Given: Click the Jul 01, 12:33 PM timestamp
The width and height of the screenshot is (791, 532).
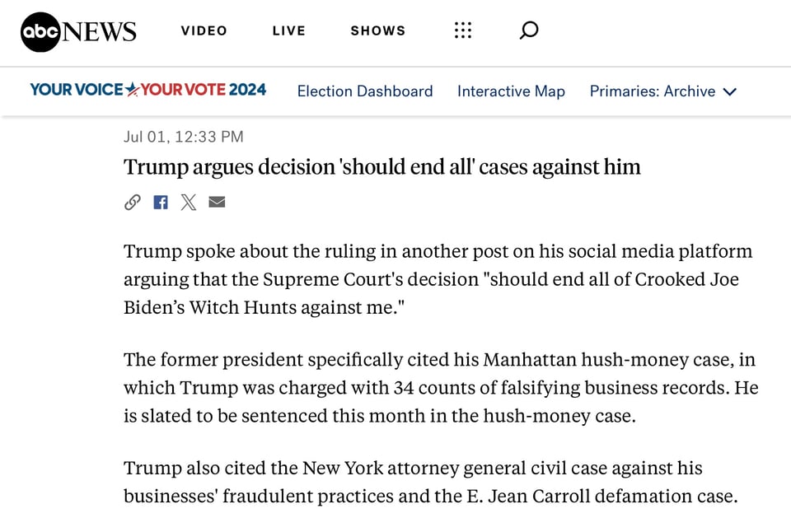Looking at the screenshot, I should [x=184, y=137].
